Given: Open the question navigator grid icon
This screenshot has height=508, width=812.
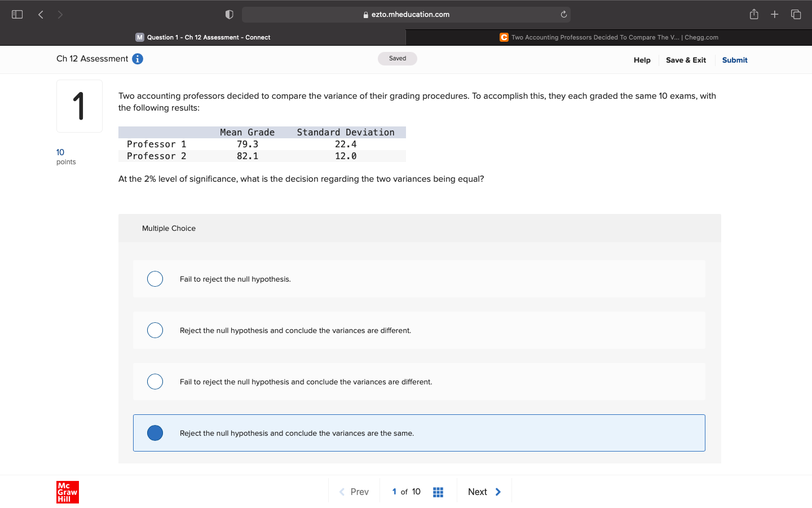Looking at the screenshot, I should [438, 492].
